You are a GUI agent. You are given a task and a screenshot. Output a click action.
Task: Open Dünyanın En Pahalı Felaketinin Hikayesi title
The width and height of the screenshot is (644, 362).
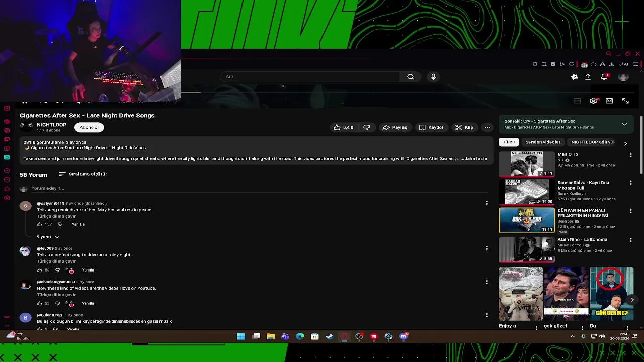point(583,213)
